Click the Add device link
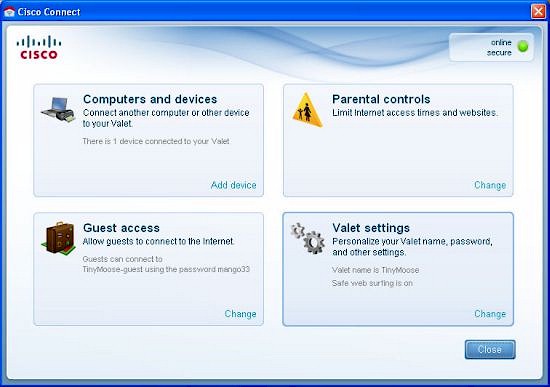 click(x=234, y=185)
